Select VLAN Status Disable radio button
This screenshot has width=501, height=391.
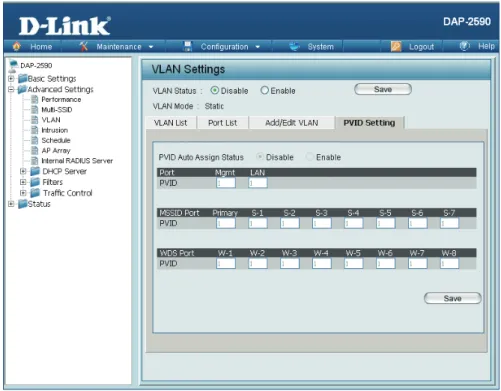215,90
